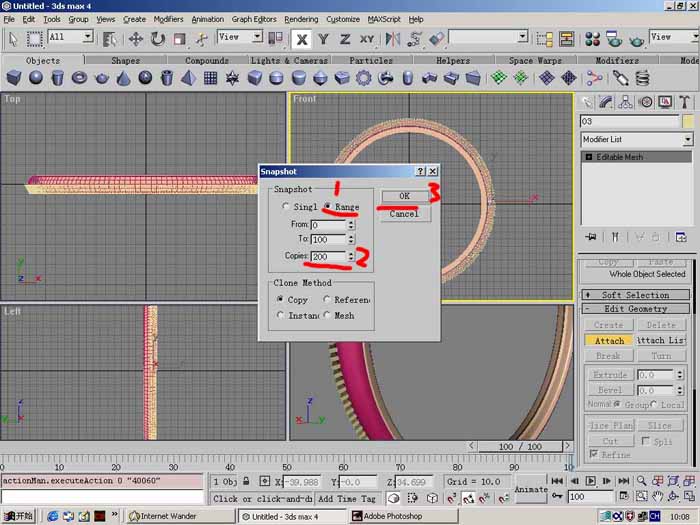Toggle the Split checkbox
The height and width of the screenshot is (525, 700).
(645, 441)
